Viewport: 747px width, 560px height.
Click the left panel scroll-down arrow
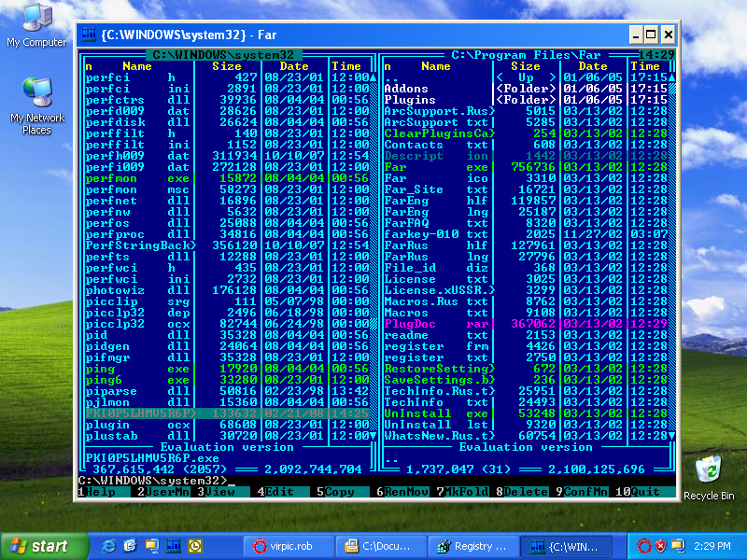(x=373, y=436)
